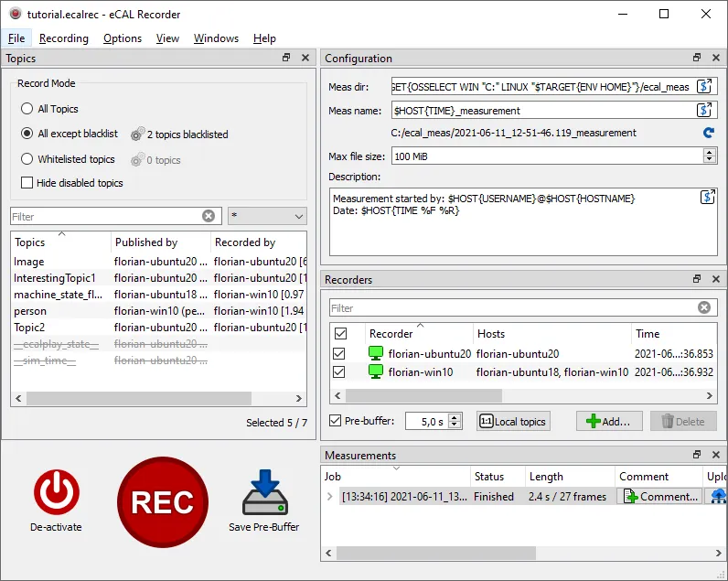728x581 pixels.
Task: Uncheck the florian-win10 recorder
Action: tap(340, 372)
